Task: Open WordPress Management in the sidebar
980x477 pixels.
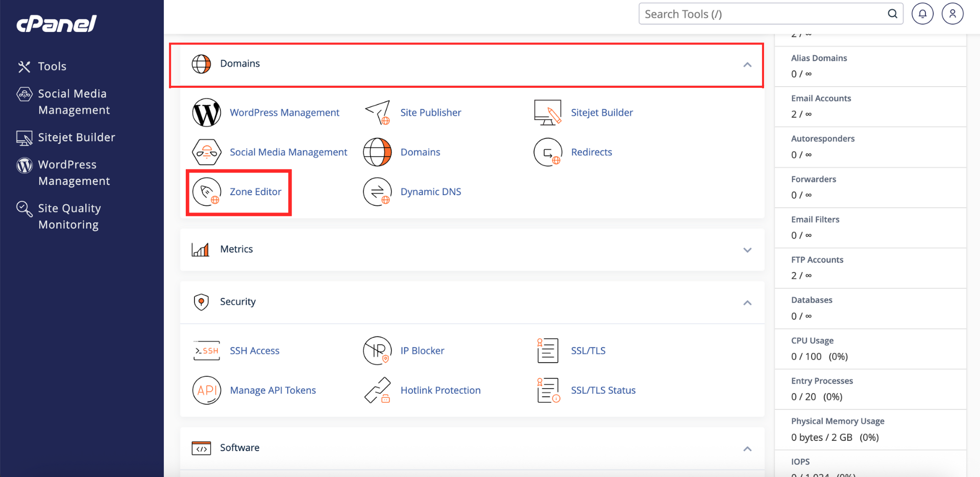Action: click(x=74, y=173)
